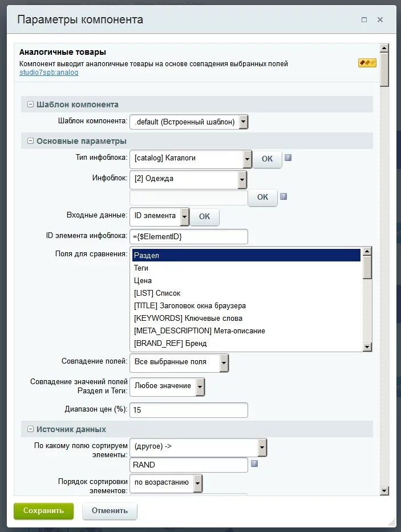Screen dimensions: 401x532
Task: Open the Порядок сортировки элементов dropdown
Action: pyautogui.click(x=197, y=483)
